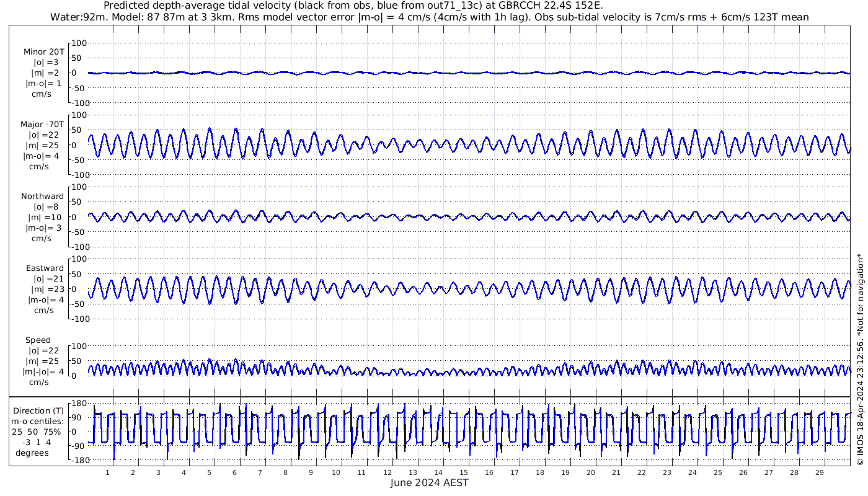
Task: Click the 'Minor 20T' panel label
Action: click(x=44, y=51)
